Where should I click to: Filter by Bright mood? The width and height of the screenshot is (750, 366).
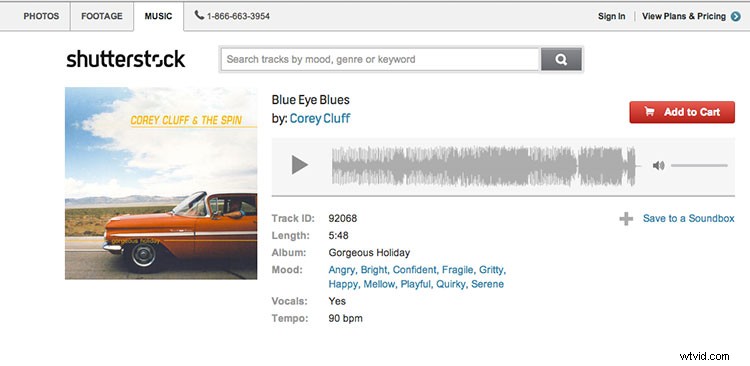tap(374, 270)
